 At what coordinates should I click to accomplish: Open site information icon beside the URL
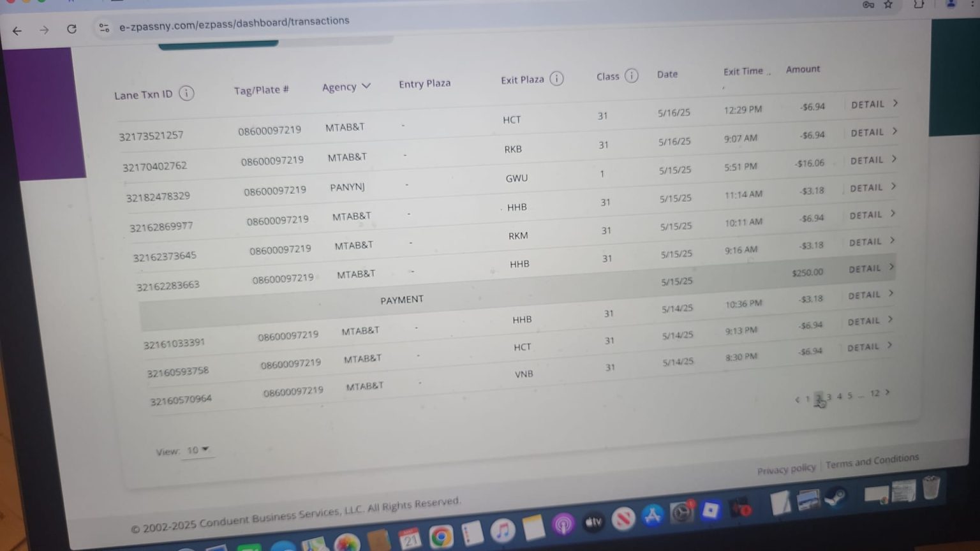(x=104, y=27)
